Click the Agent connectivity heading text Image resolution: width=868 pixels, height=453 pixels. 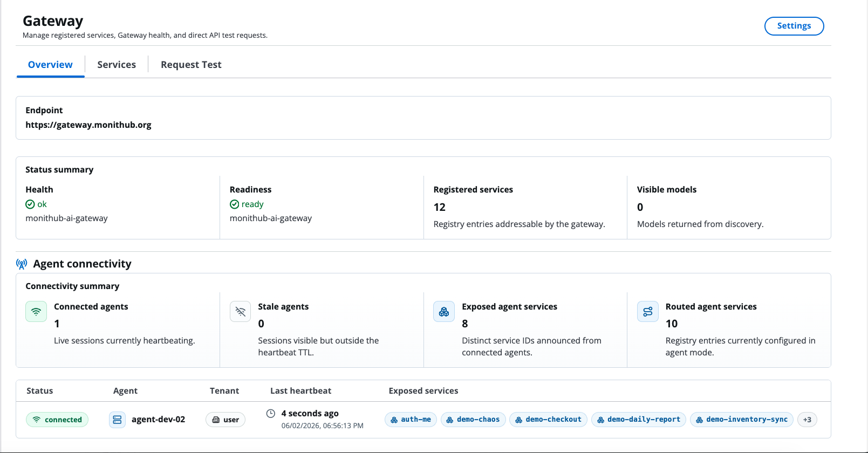click(83, 264)
